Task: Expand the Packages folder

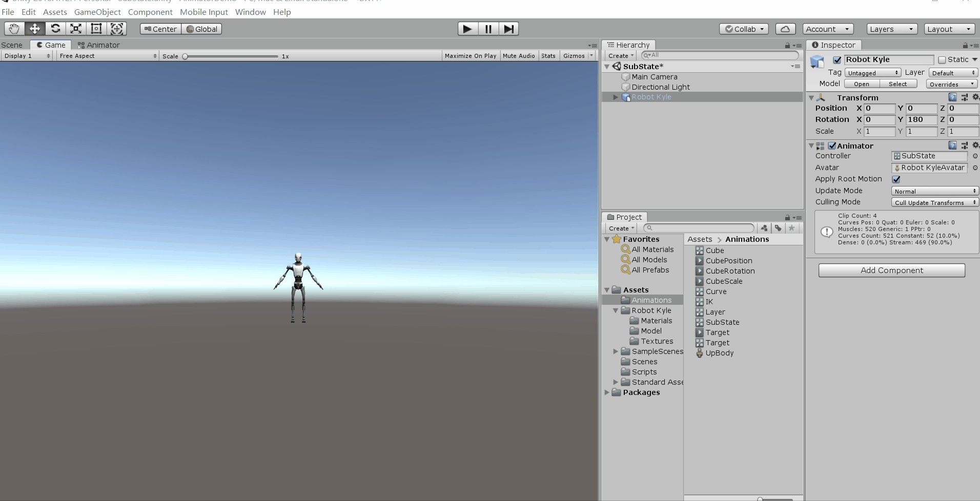Action: [607, 392]
